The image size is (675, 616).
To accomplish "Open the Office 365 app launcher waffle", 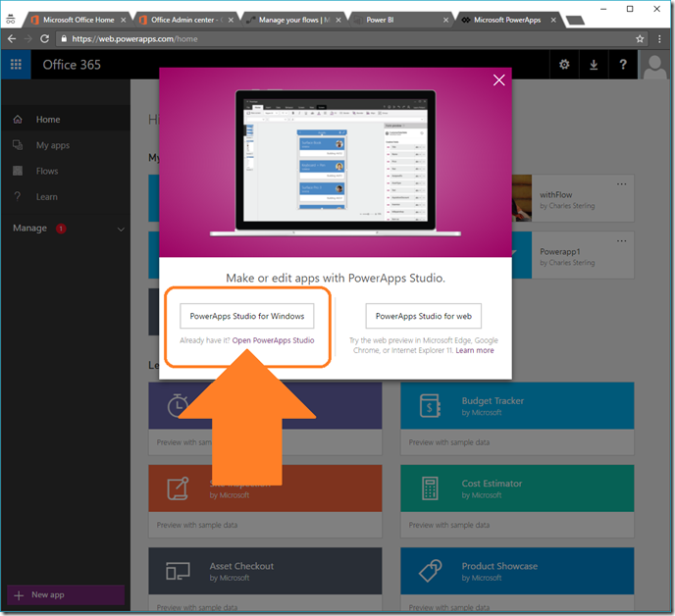I will pyautogui.click(x=16, y=65).
